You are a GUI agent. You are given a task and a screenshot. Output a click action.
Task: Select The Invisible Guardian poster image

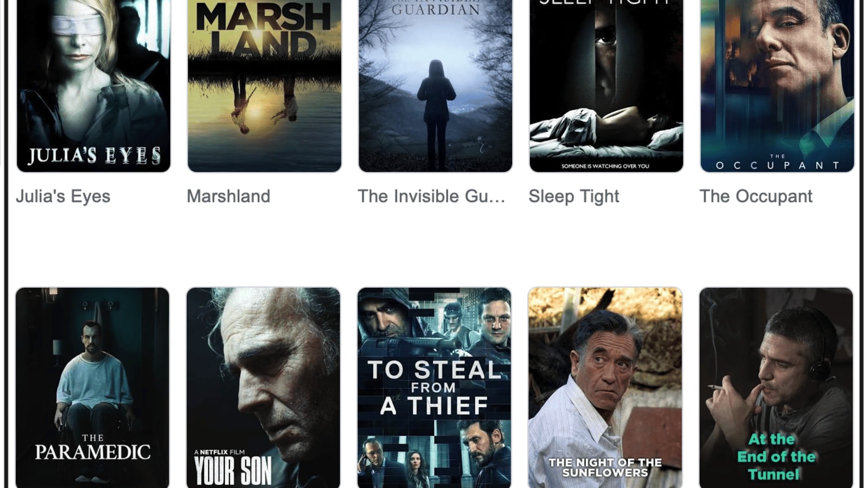(x=435, y=86)
